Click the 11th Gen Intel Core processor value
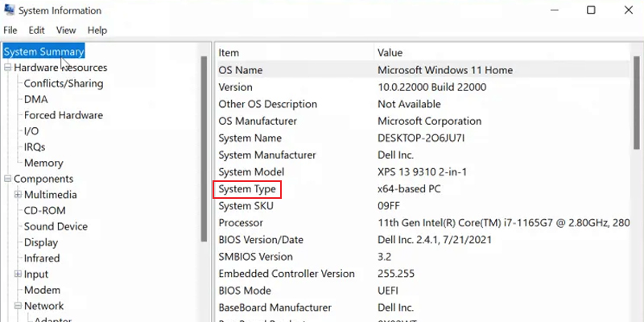Viewport: 644px width, 322px height. click(x=504, y=223)
